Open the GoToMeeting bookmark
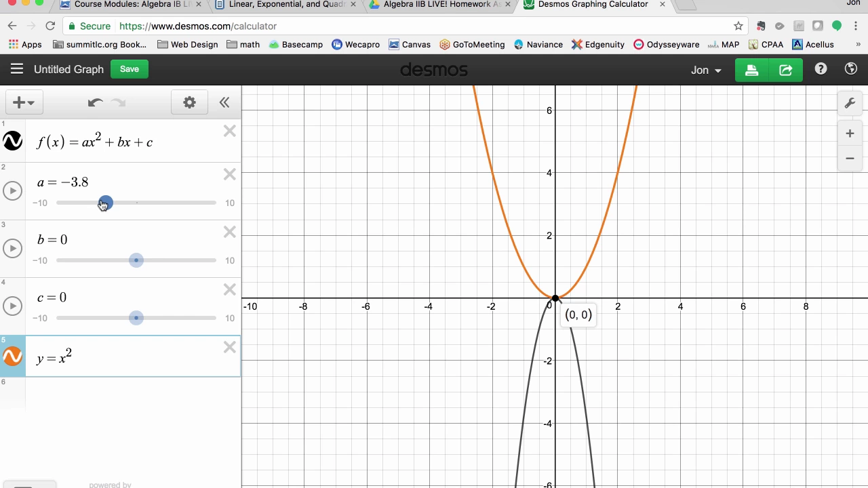 tap(472, 45)
